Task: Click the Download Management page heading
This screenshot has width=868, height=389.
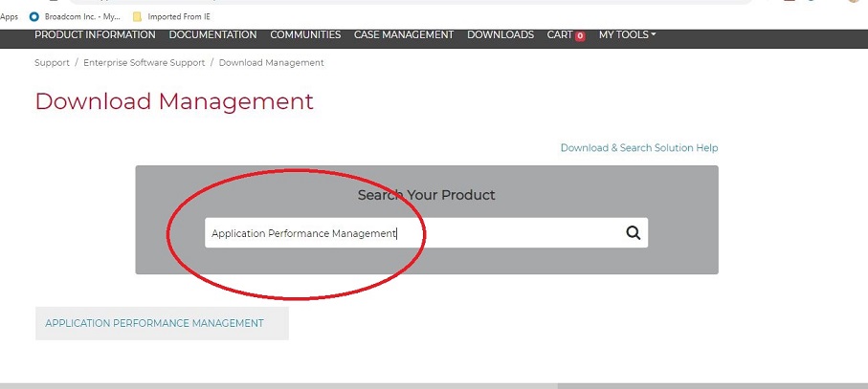Action: (x=174, y=101)
